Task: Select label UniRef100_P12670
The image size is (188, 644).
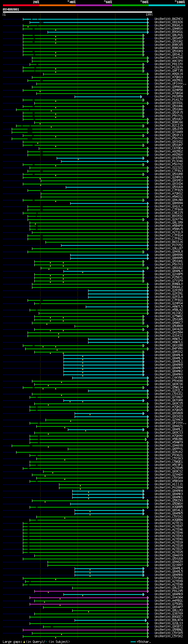Action: click(169, 68)
